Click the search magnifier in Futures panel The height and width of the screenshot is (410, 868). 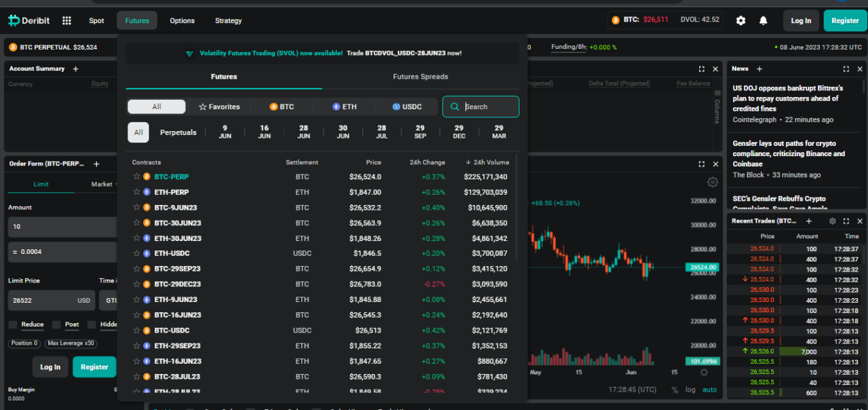pyautogui.click(x=454, y=107)
